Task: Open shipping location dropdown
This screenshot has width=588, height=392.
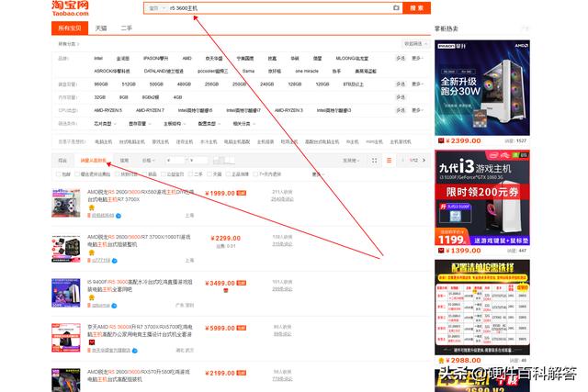Action: tap(351, 161)
